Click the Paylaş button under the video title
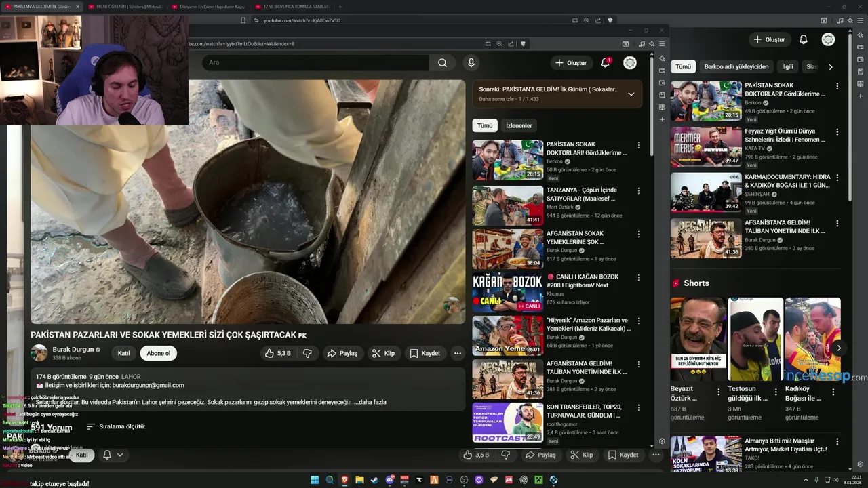This screenshot has width=868, height=488. point(342,353)
